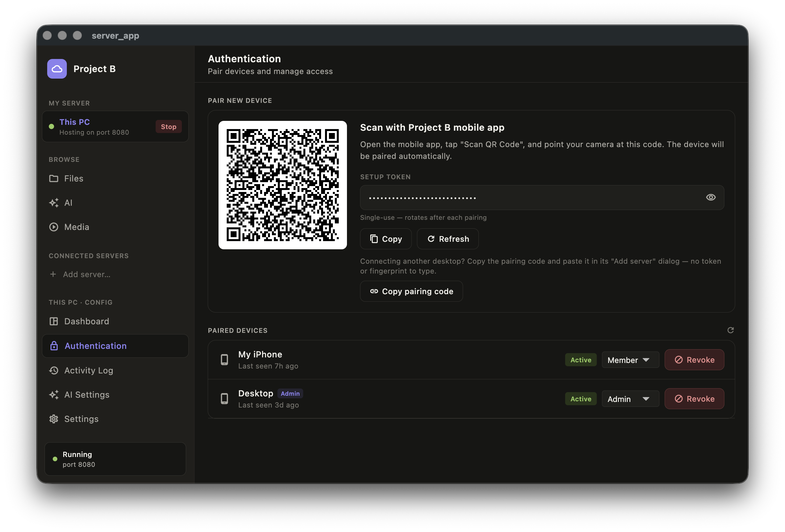Click the gear icon beside Settings
The width and height of the screenshot is (785, 532).
click(x=54, y=419)
